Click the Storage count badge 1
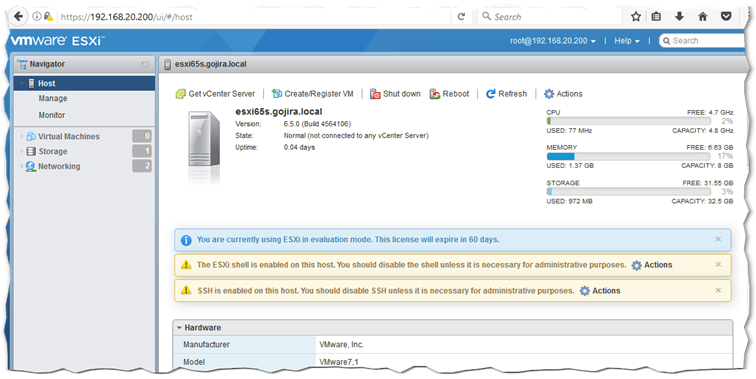The image size is (756, 379). point(142,151)
